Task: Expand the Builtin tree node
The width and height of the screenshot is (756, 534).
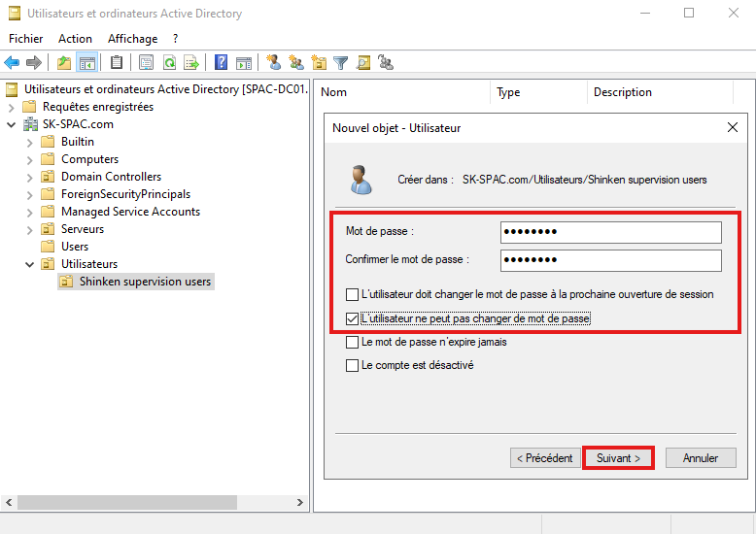Action: [x=29, y=142]
